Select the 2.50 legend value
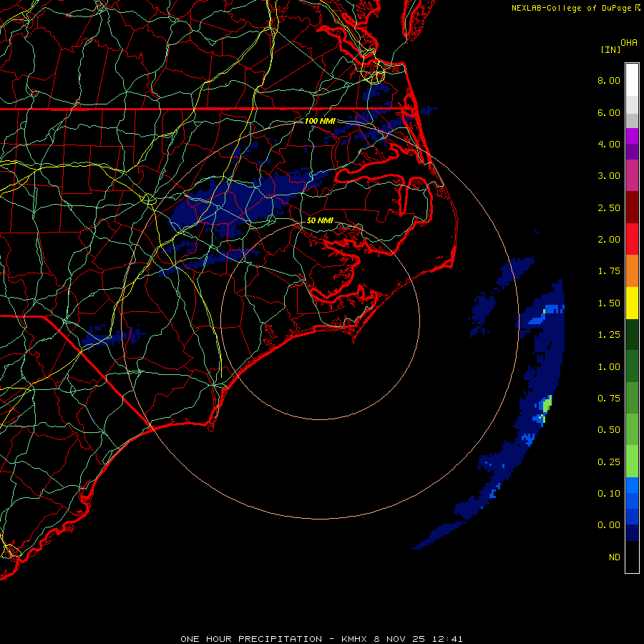644x644 pixels. pos(609,208)
